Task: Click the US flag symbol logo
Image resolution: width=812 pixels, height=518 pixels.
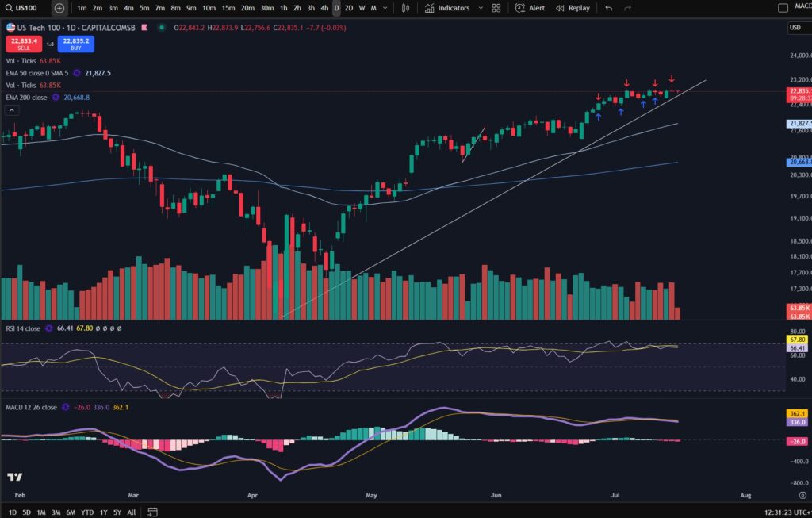Action: pos(10,28)
